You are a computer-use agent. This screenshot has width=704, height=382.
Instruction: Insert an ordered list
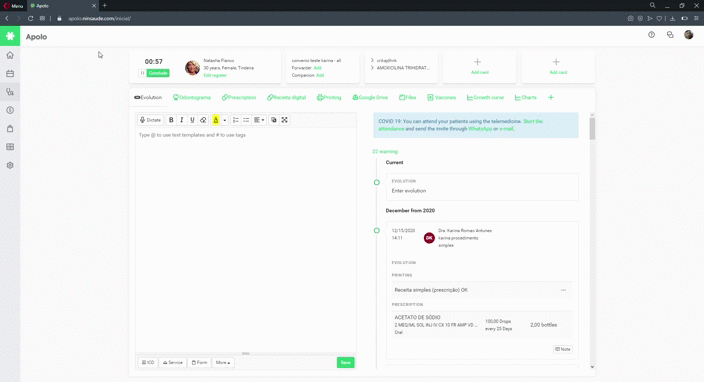pos(236,120)
